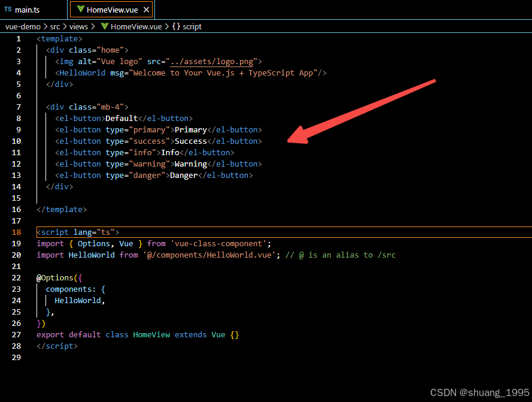Click the "danger" type value
The width and height of the screenshot is (532, 402).
coord(147,176)
